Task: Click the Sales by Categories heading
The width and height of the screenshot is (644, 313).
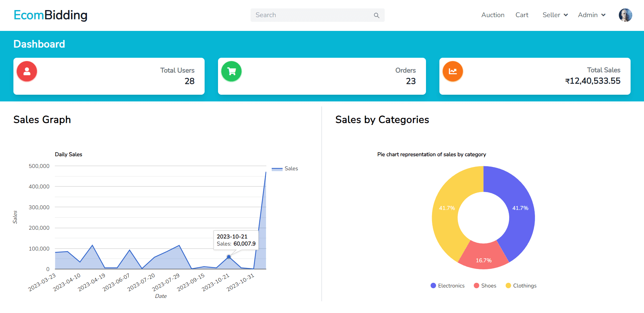Action: [x=382, y=120]
